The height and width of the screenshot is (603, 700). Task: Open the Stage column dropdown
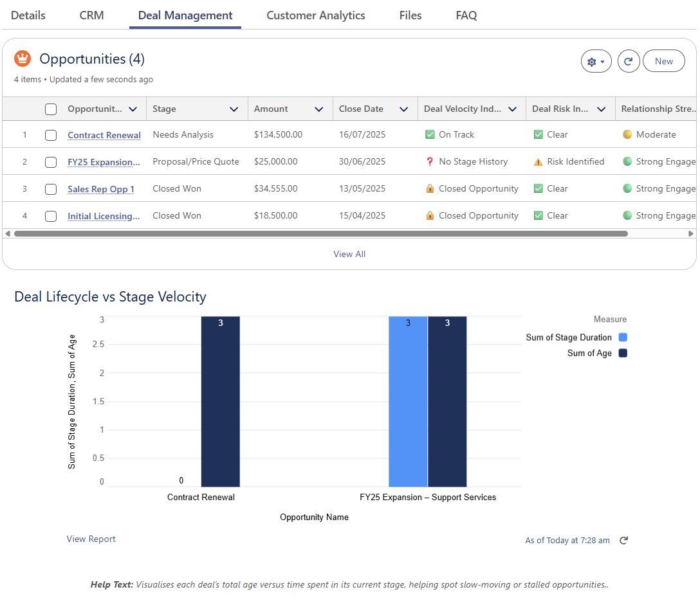click(234, 109)
